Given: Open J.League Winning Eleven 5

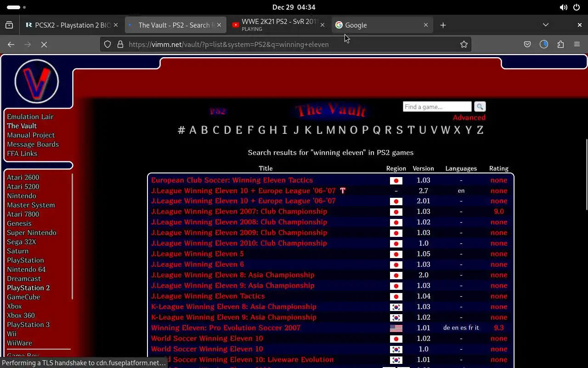Looking at the screenshot, I should coord(198,253).
